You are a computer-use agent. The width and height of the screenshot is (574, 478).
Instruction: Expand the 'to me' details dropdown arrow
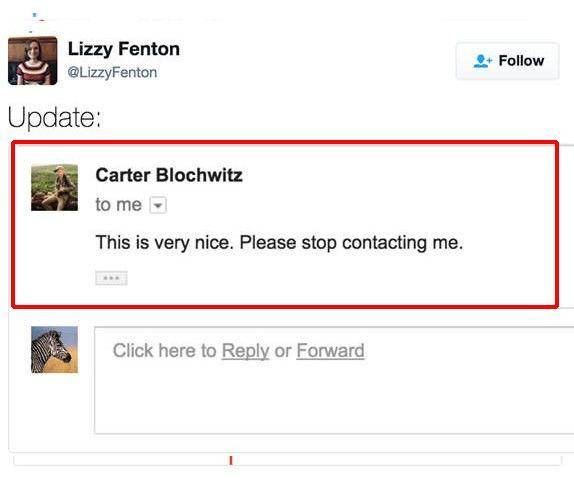tap(158, 205)
